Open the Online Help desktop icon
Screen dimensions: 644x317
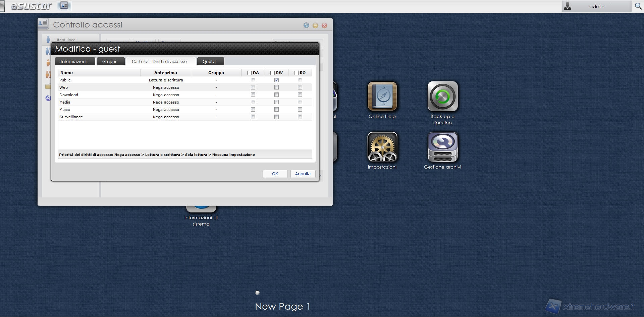click(x=382, y=97)
